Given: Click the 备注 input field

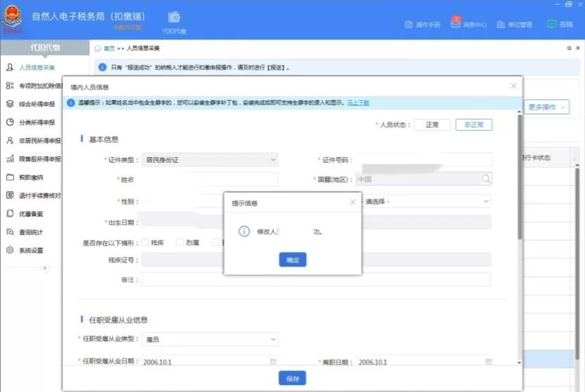Looking at the screenshot, I should click(316, 279).
